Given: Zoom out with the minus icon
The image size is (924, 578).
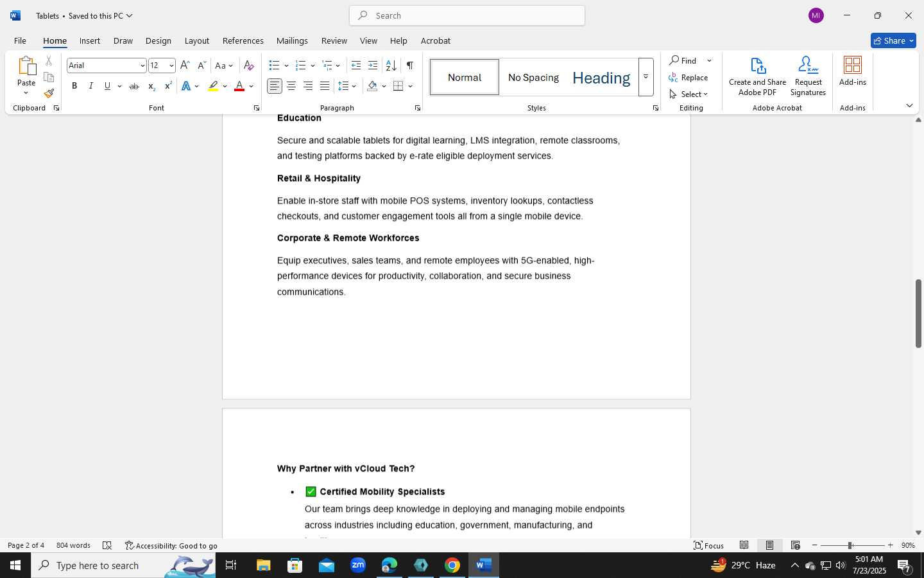Looking at the screenshot, I should click(815, 545).
